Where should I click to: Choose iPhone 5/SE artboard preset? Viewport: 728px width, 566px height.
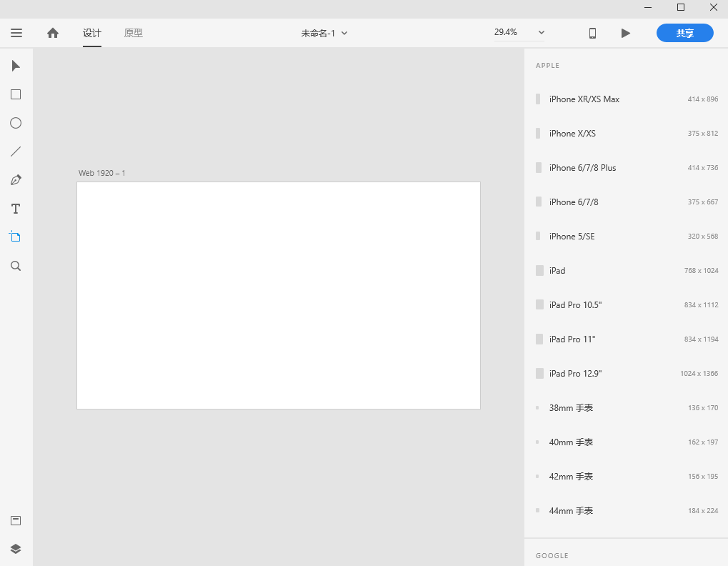(627, 237)
